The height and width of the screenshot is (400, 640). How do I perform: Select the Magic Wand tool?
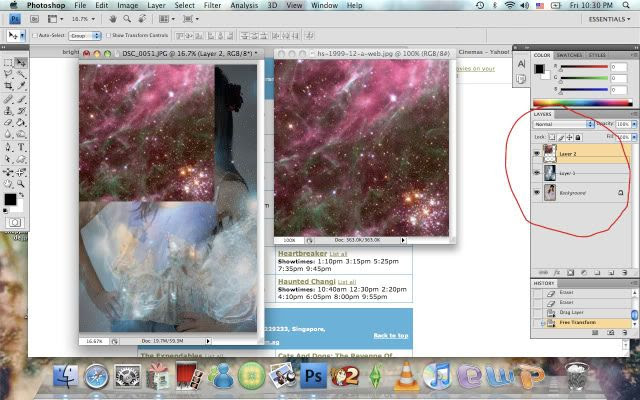point(20,74)
